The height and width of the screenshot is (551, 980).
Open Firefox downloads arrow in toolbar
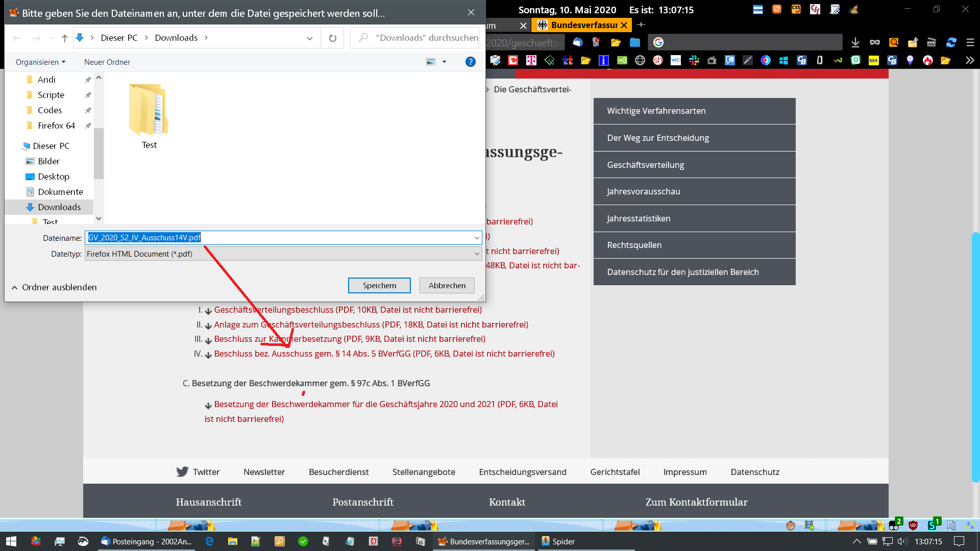coord(855,43)
